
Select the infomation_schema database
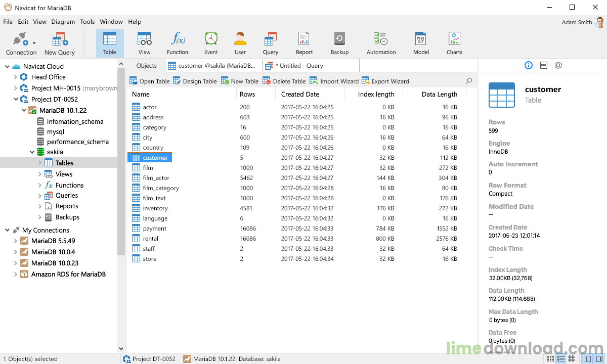[x=75, y=121]
